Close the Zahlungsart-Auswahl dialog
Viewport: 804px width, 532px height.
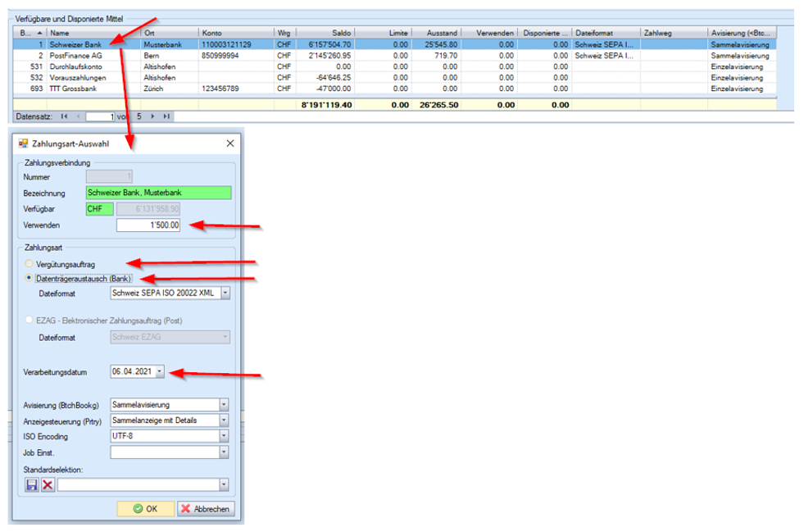229,143
